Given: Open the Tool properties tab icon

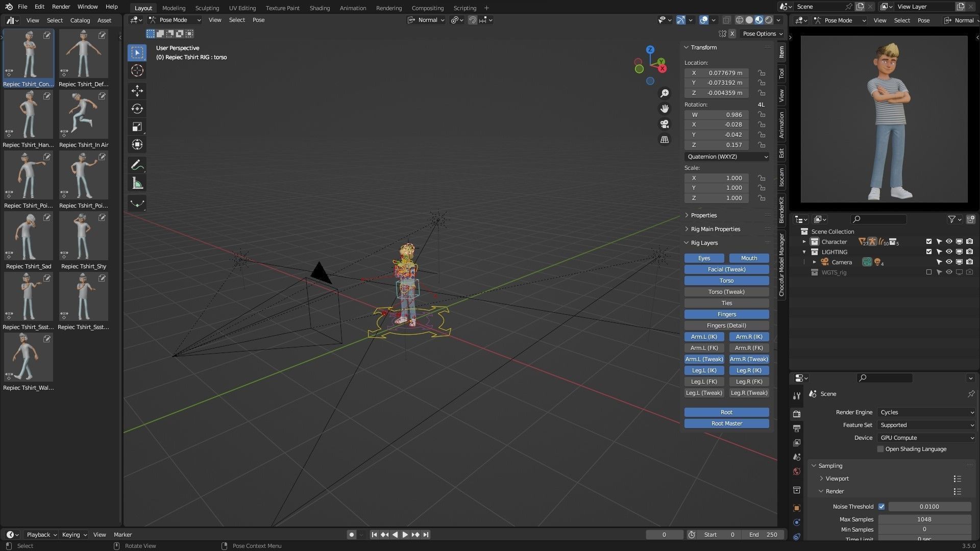Looking at the screenshot, I should click(x=797, y=396).
